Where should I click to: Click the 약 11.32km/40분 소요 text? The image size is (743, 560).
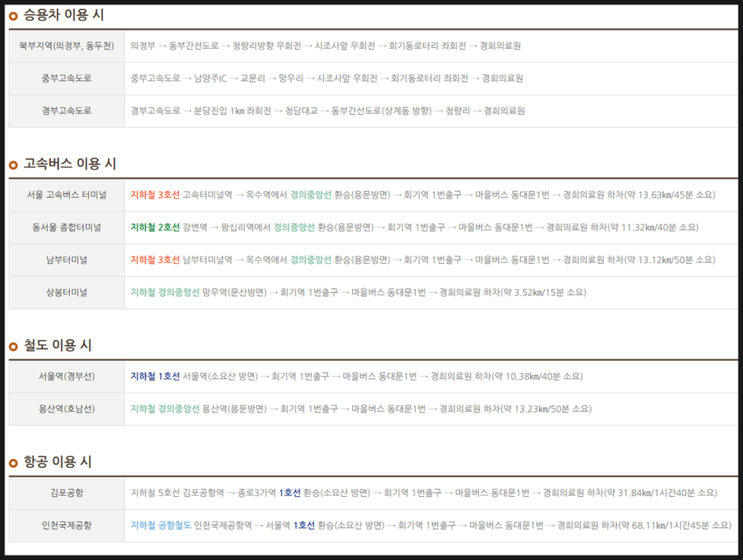[x=653, y=228]
